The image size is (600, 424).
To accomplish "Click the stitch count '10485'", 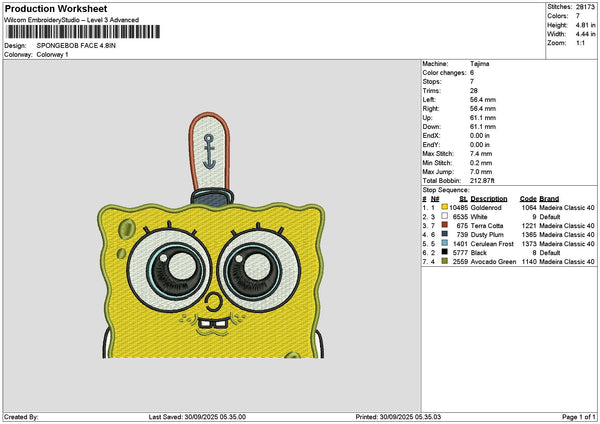I will coord(458,208).
